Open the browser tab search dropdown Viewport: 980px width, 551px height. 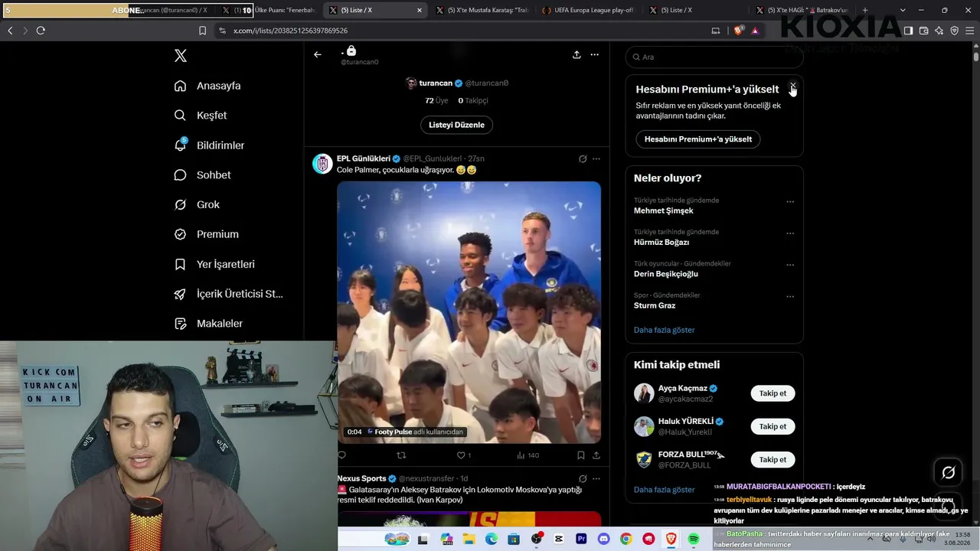pyautogui.click(x=903, y=10)
